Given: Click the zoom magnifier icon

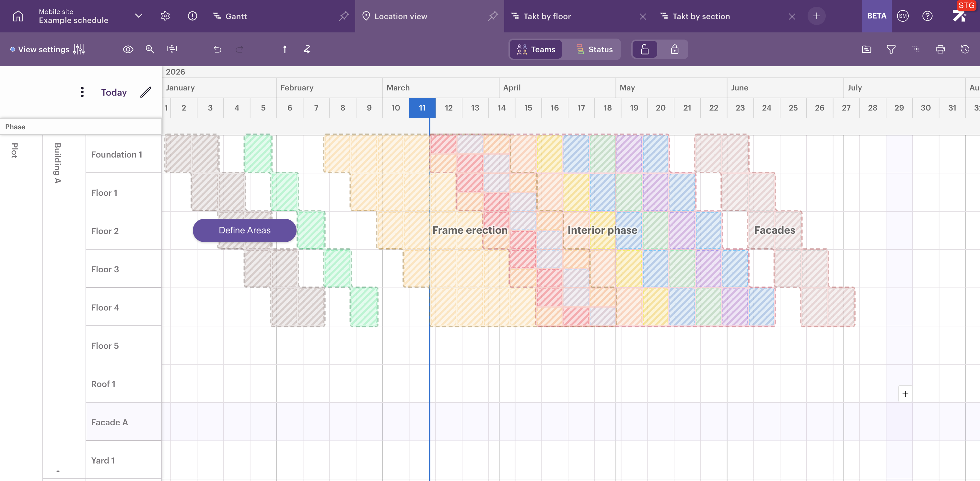Looking at the screenshot, I should pos(150,49).
